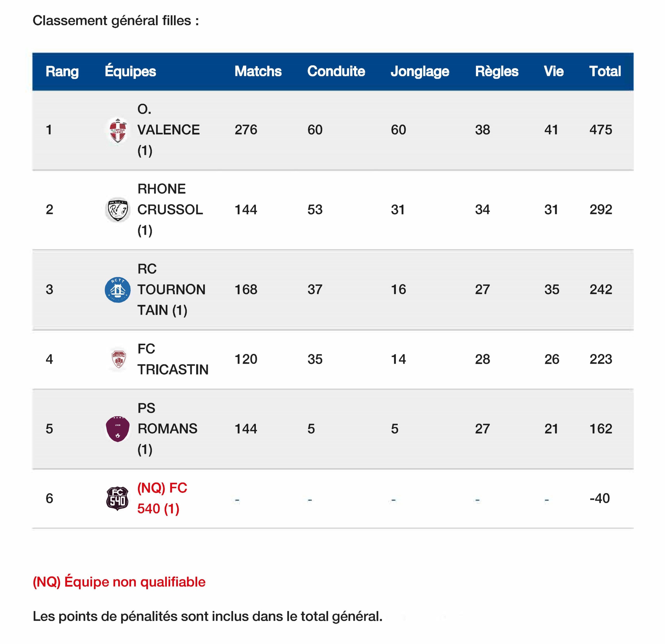Open the O. VALENCE (1) team name
665x644 pixels.
(x=168, y=130)
